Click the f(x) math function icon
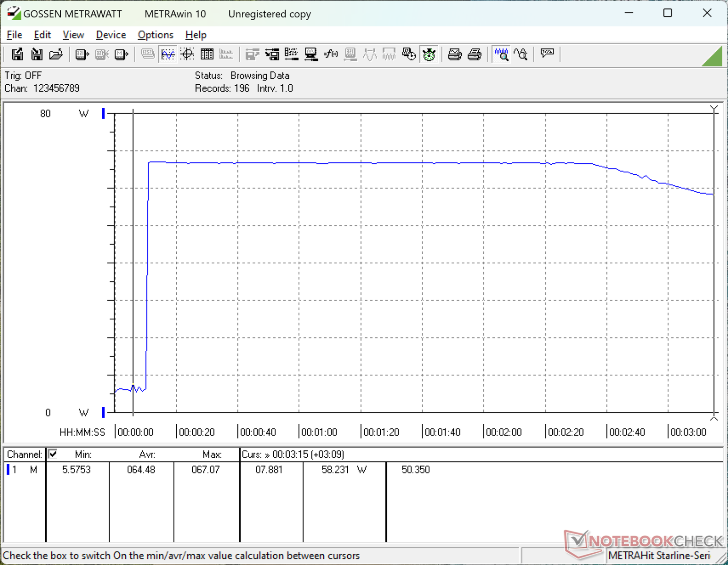 pyautogui.click(x=331, y=55)
